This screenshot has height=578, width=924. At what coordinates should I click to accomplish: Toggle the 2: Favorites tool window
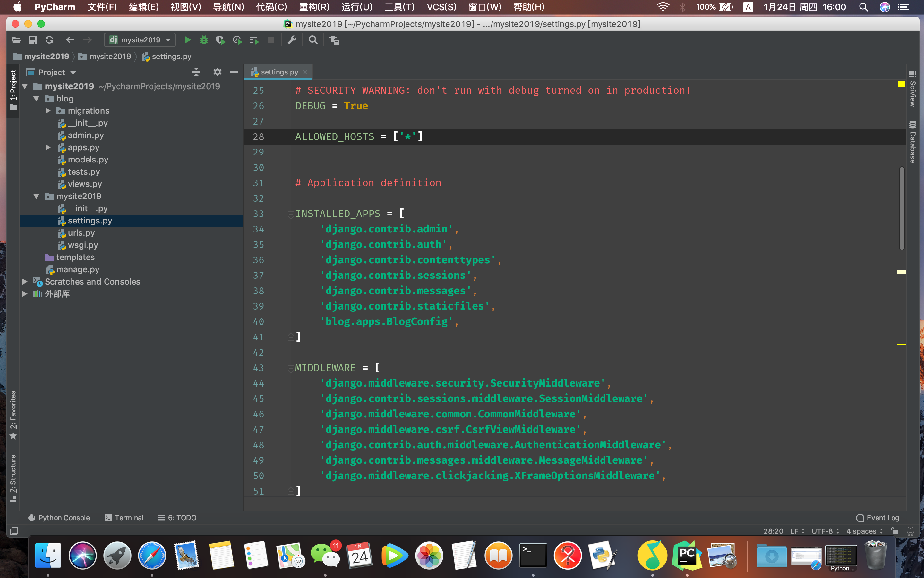pyautogui.click(x=13, y=415)
